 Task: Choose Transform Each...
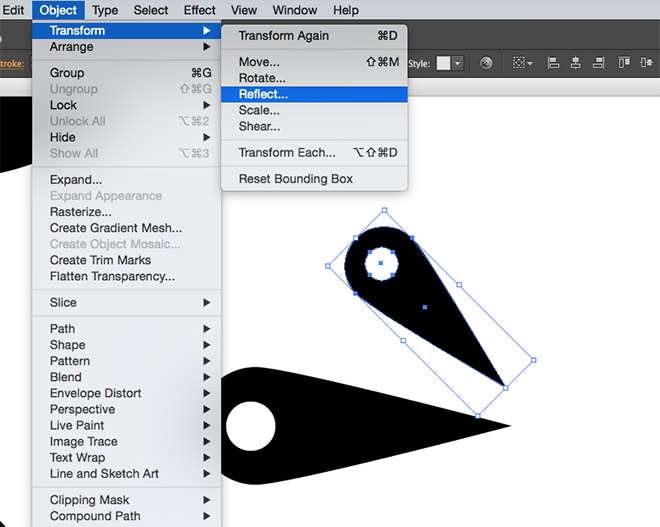click(314, 152)
